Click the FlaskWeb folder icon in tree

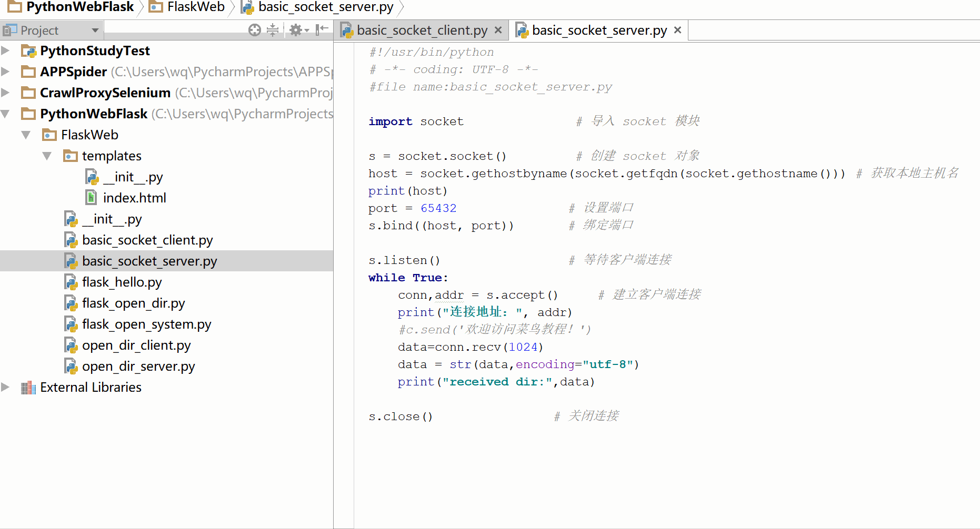tap(49, 135)
